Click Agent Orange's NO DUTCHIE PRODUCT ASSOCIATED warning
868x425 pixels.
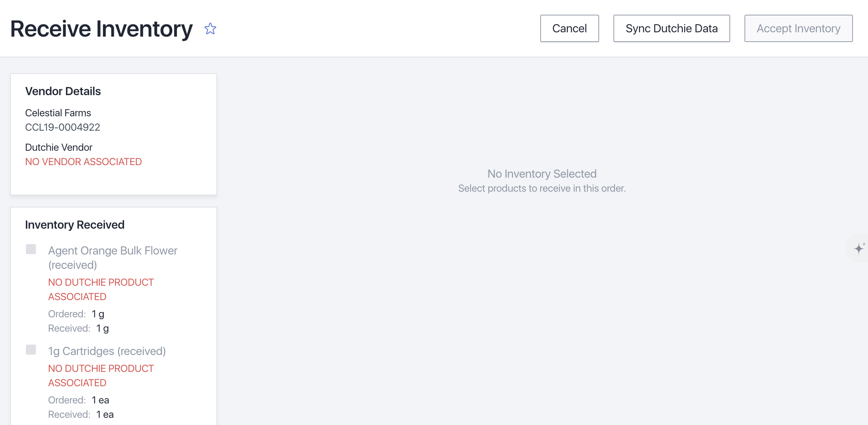coord(101,289)
